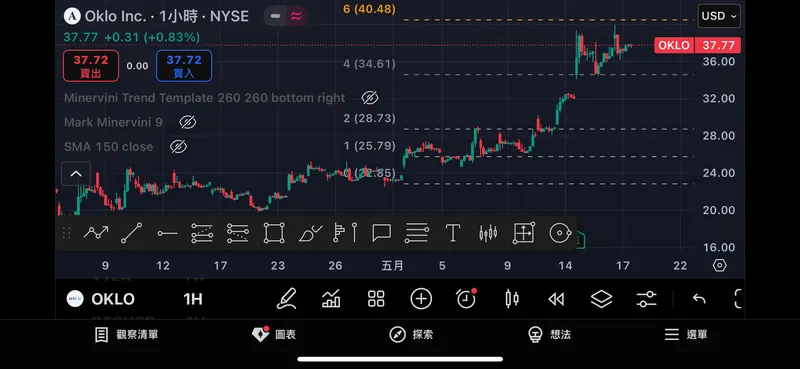This screenshot has width=800, height=369.
Task: Select the comment callout tool
Action: [x=382, y=233]
